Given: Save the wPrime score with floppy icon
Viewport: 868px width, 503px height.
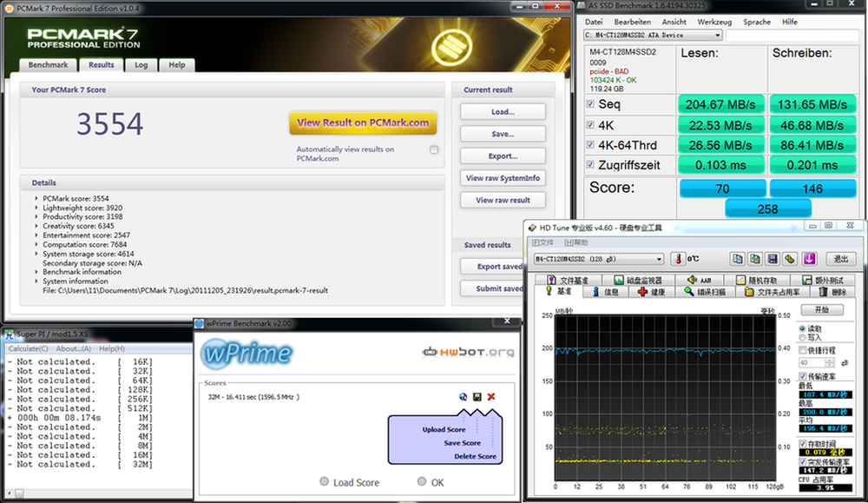Looking at the screenshot, I should [477, 397].
